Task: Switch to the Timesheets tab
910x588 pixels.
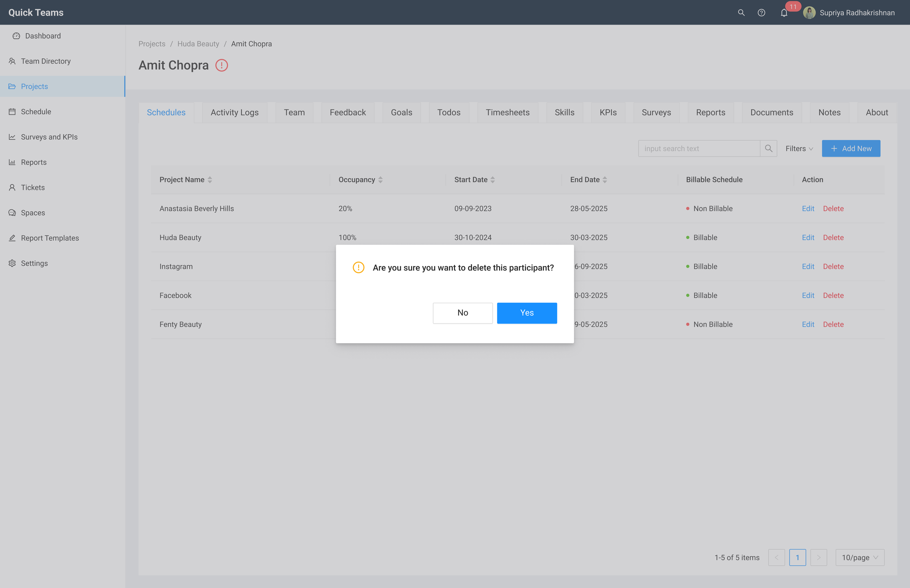Action: tap(507, 112)
